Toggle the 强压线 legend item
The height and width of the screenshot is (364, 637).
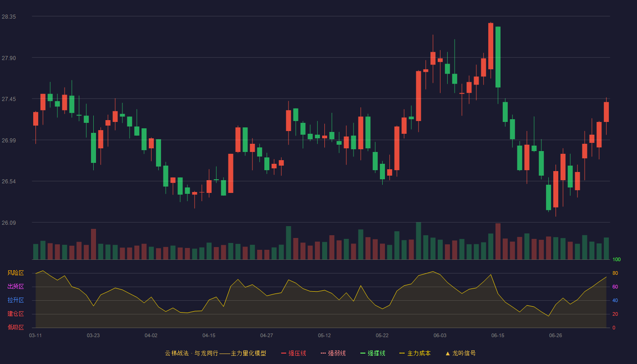coord(294,353)
